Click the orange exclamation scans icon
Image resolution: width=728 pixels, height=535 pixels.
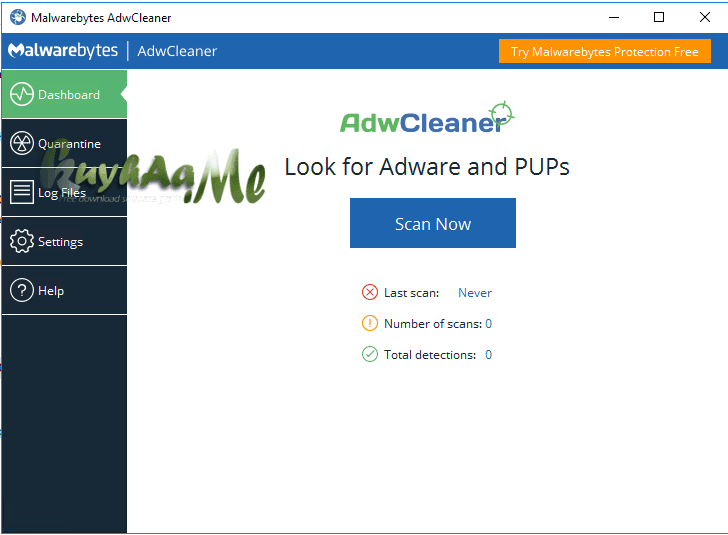pyautogui.click(x=370, y=323)
